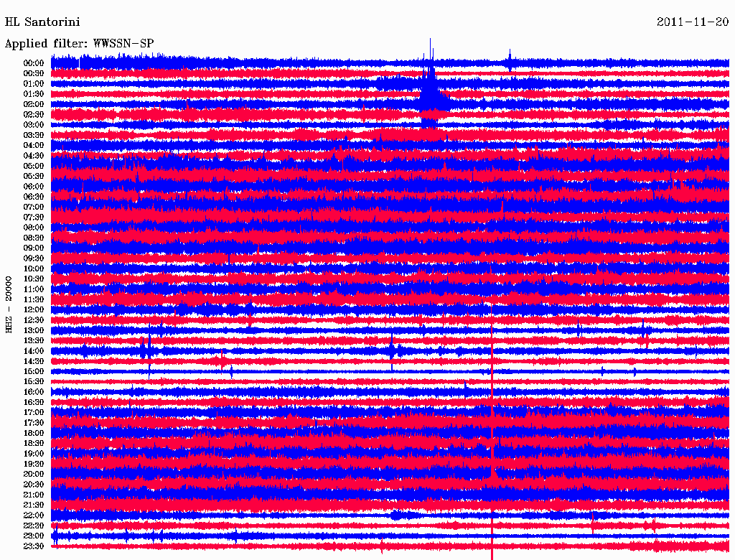Select the 19:00 time label
The height and width of the screenshot is (560, 735).
click(34, 454)
